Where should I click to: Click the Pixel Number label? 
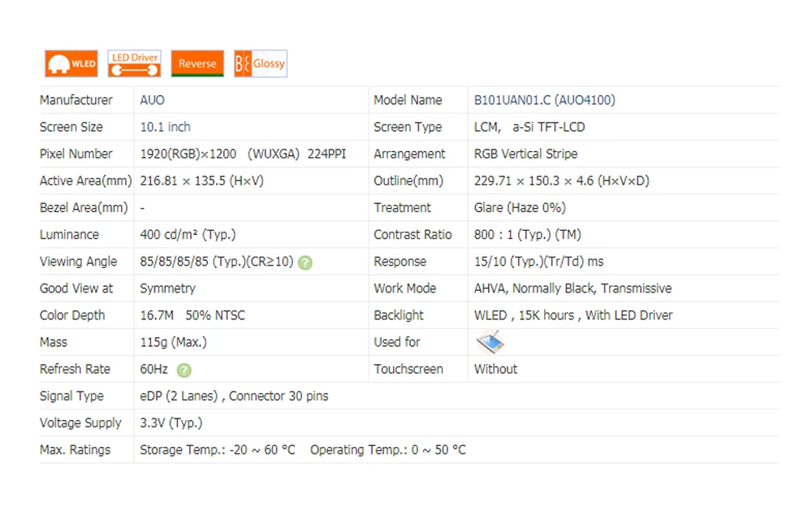[76, 154]
